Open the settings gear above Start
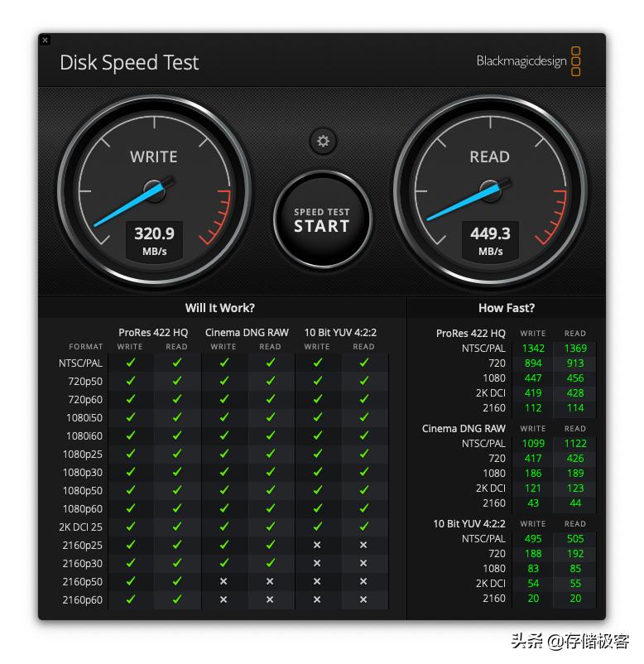The height and width of the screenshot is (664, 644). pyautogui.click(x=323, y=141)
